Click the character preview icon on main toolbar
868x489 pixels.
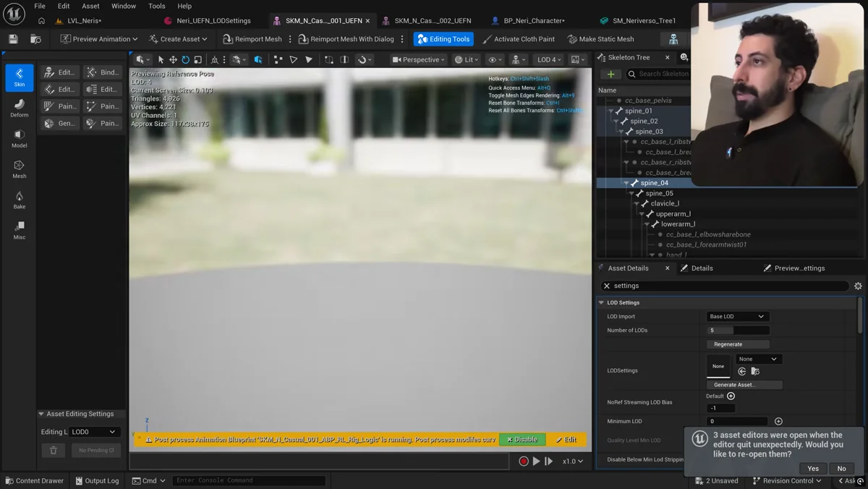click(673, 39)
